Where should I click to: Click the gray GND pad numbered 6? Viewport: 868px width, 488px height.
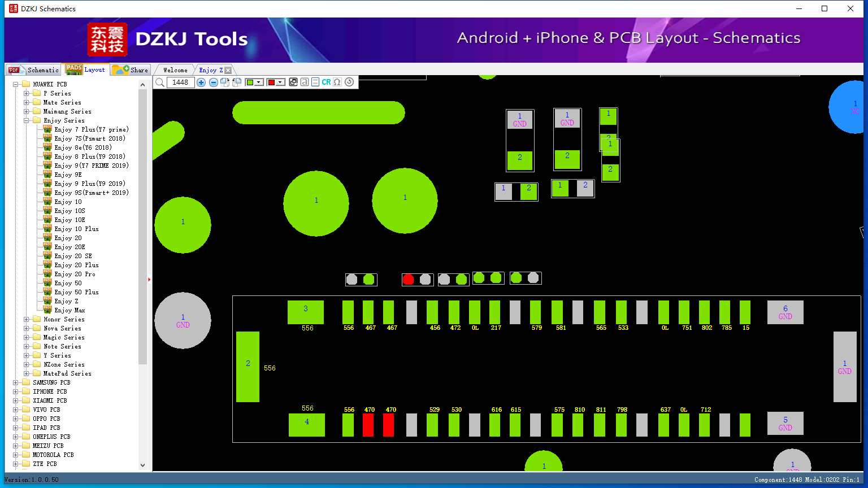[785, 312]
